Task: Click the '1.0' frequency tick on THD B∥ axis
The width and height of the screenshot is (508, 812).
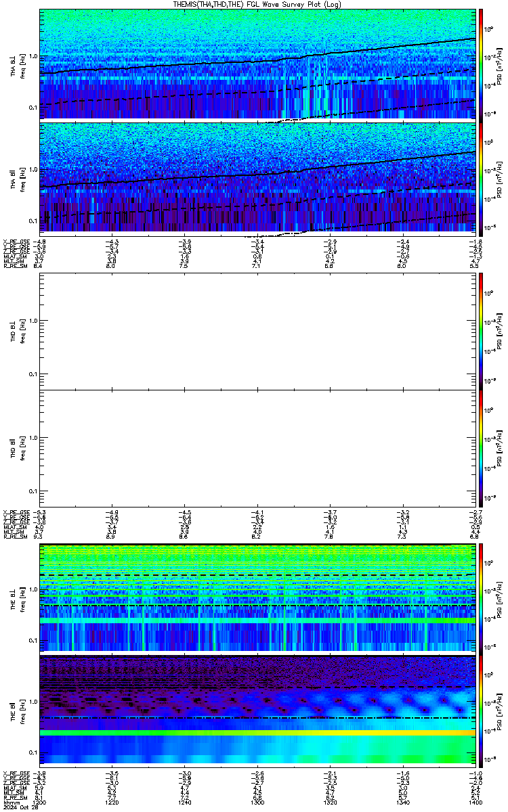Action: pos(33,438)
